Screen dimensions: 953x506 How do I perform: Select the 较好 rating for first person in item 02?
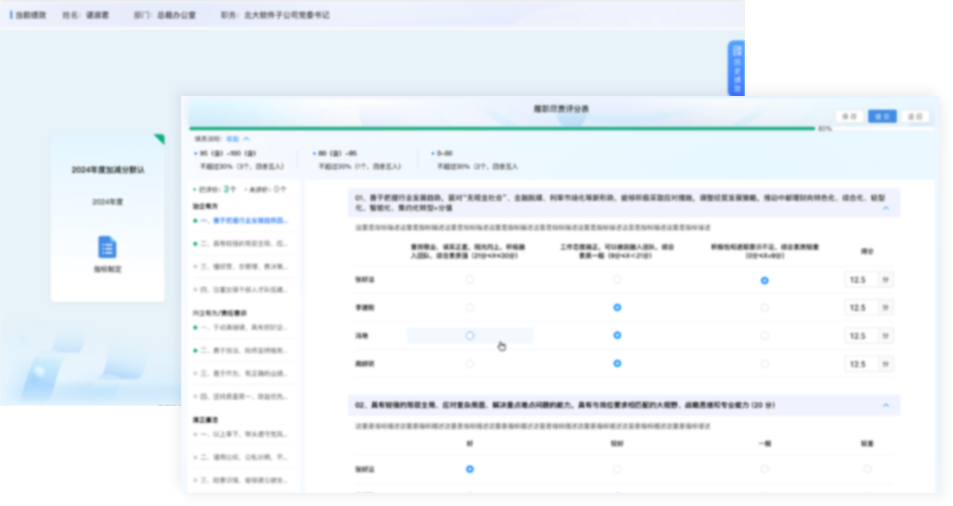(x=617, y=469)
